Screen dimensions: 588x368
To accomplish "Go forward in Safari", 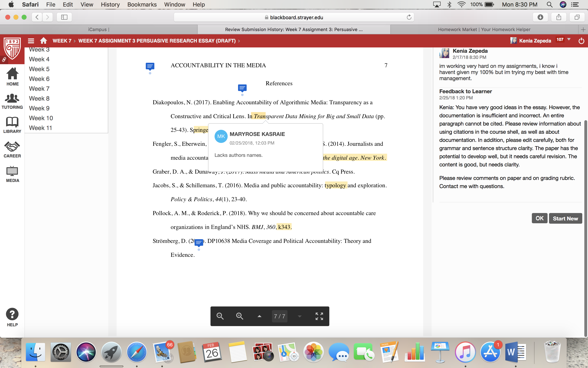I will pos(48,17).
